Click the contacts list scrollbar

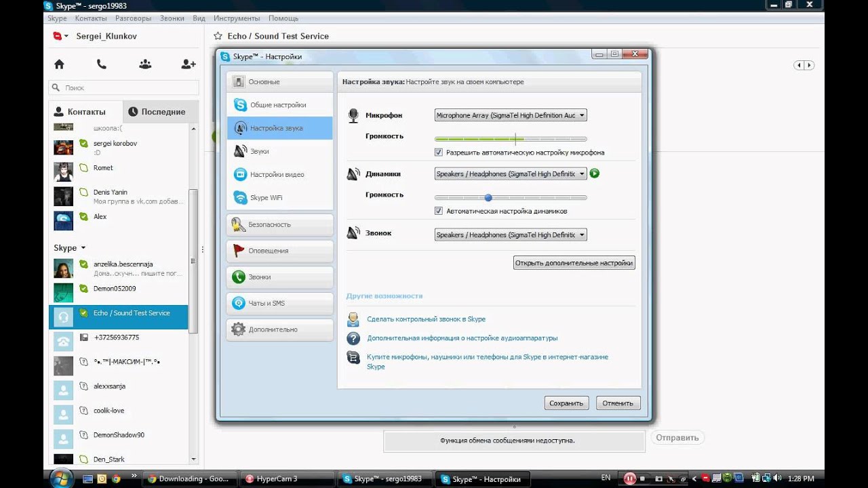(193, 261)
